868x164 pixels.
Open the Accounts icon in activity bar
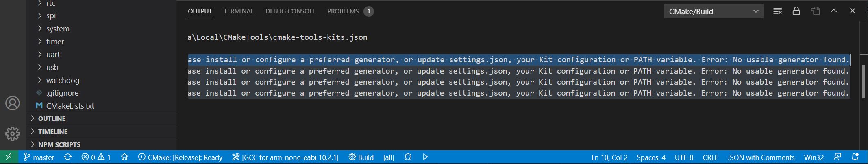(13, 103)
